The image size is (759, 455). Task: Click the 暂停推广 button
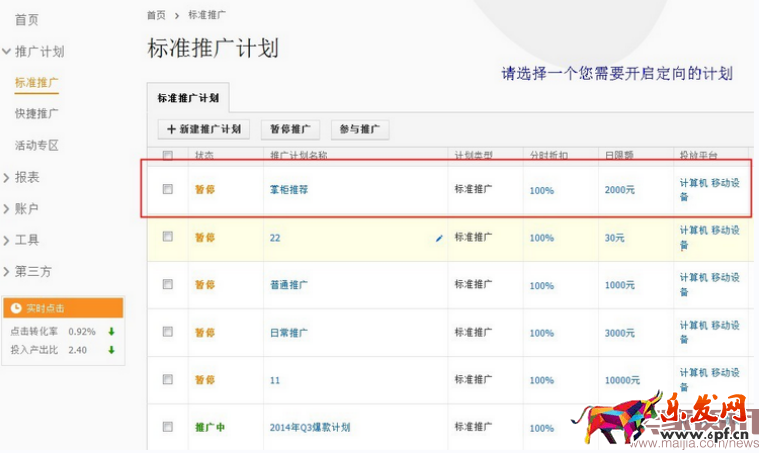click(290, 129)
